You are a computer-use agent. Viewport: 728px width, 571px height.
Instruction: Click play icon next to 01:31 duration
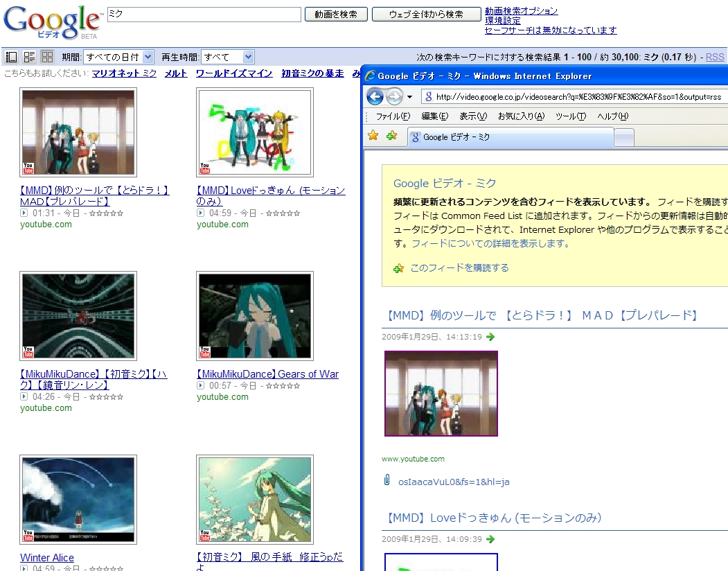pos(24,213)
